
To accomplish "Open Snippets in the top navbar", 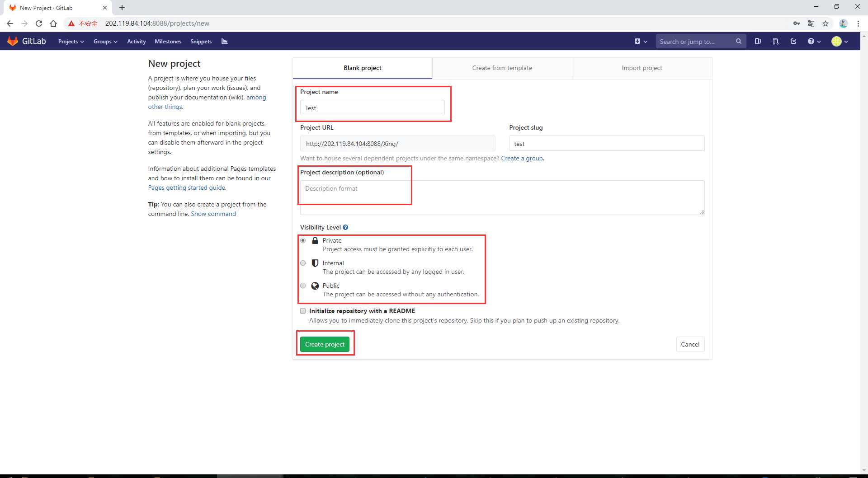I will click(x=201, y=42).
